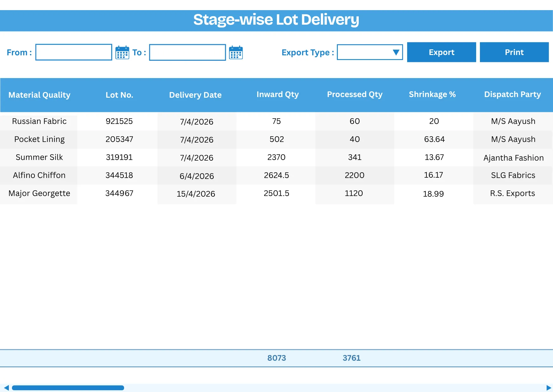Click the Delivery Date column header

pyautogui.click(x=195, y=95)
